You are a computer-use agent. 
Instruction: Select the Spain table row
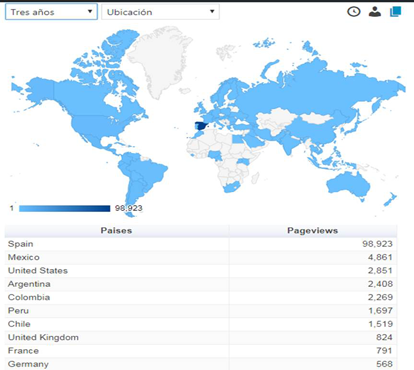pyautogui.click(x=201, y=244)
